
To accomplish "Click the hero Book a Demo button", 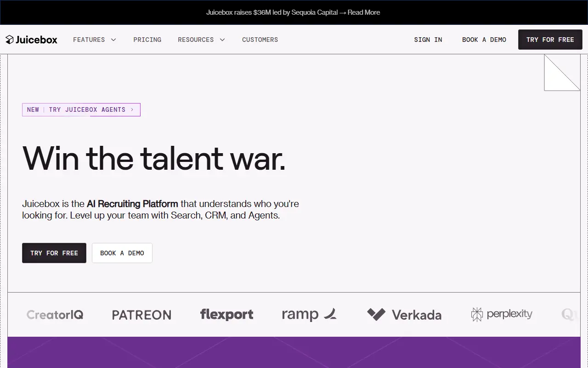I will (122, 253).
